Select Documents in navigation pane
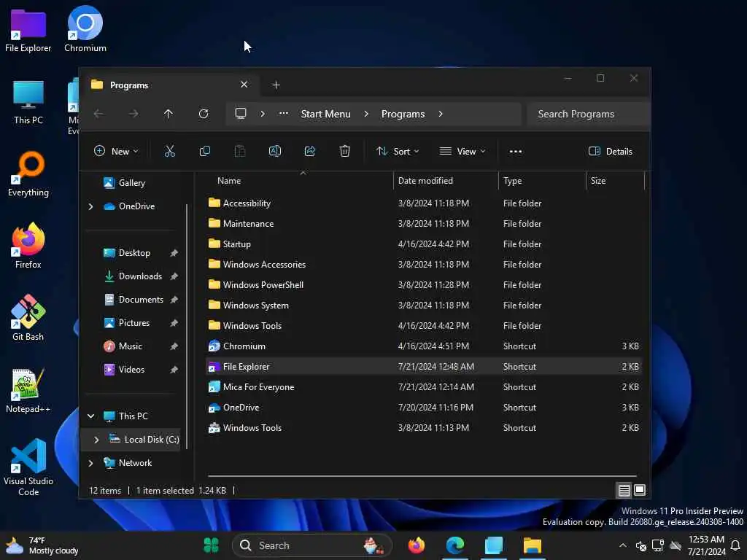Image resolution: width=747 pixels, height=560 pixels. tap(141, 300)
